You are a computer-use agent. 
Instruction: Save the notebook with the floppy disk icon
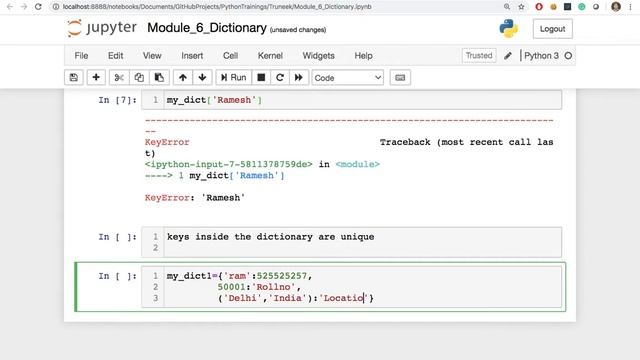tap(73, 78)
